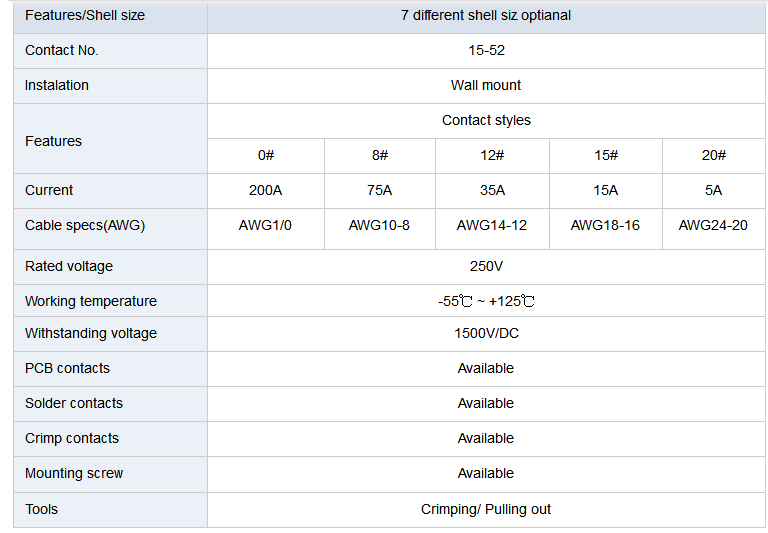Click the Features/Shell size header cell
The height and width of the screenshot is (533, 768).
pos(110,16)
